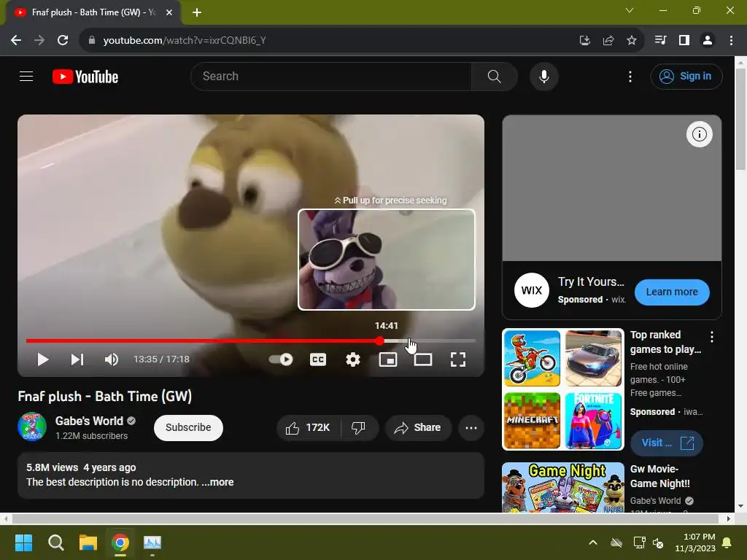Play the video
This screenshot has width=747, height=560.
[43, 359]
